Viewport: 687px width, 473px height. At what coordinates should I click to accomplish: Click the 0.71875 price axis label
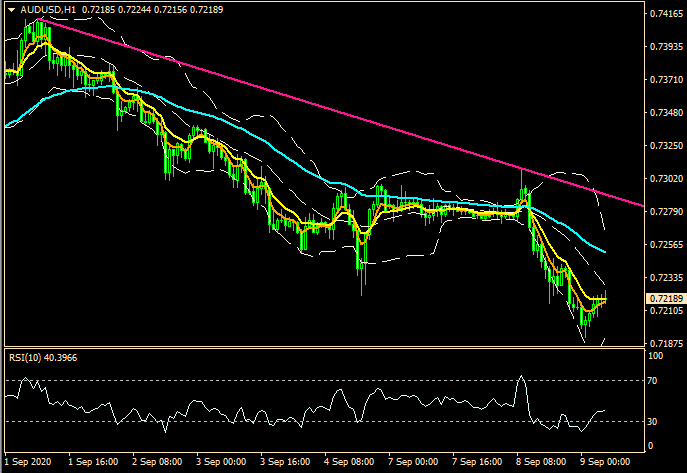pyautogui.click(x=665, y=343)
